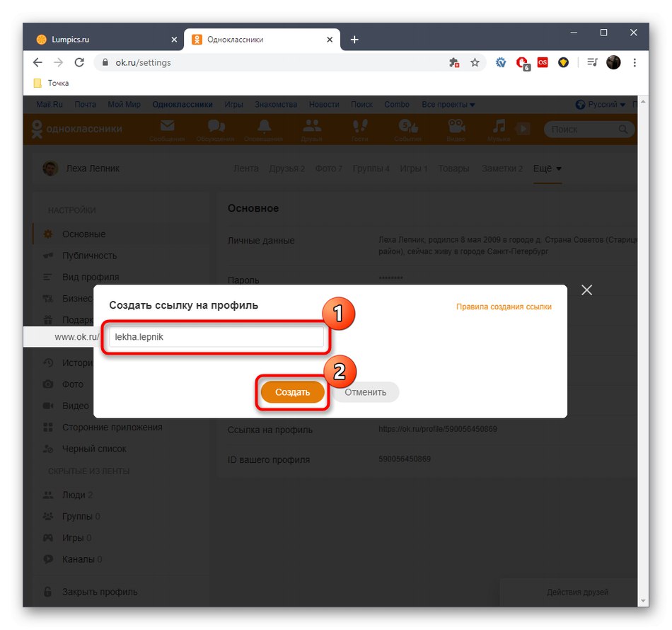Click the profile link input field
This screenshot has width=672, height=630.
tap(219, 338)
